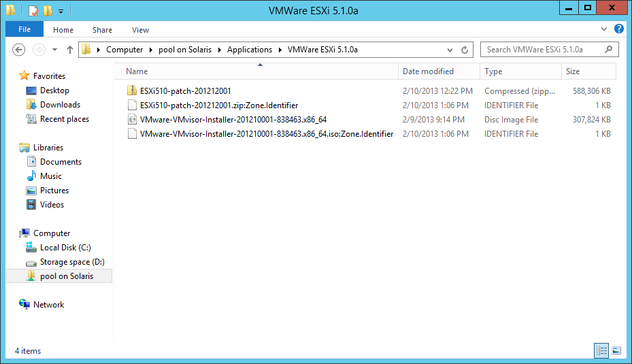Viewport: 632px width, 364px height.
Task: Minimize the VMWare ESXi 5.1.0a window
Action: click(x=569, y=7)
